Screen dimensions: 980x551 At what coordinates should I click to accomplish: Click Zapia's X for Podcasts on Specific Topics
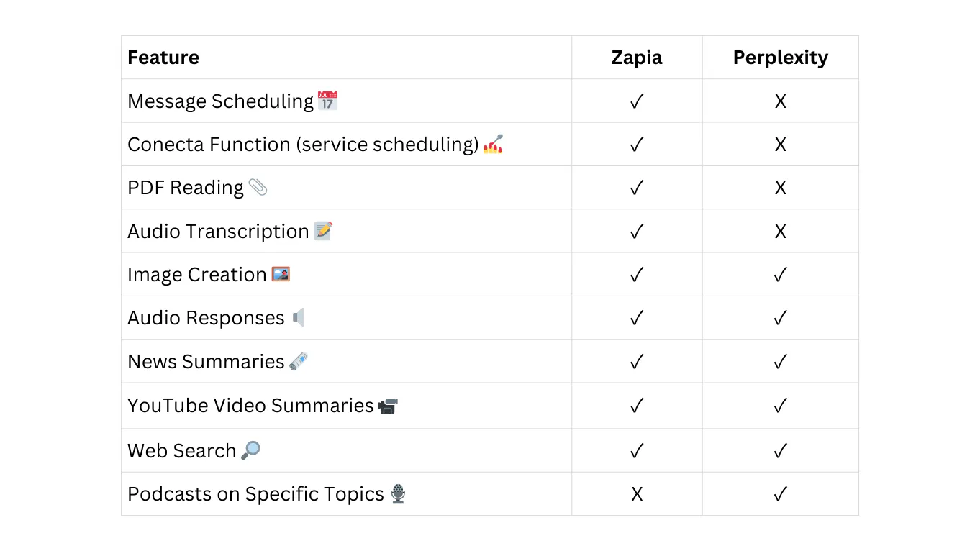[x=637, y=494]
